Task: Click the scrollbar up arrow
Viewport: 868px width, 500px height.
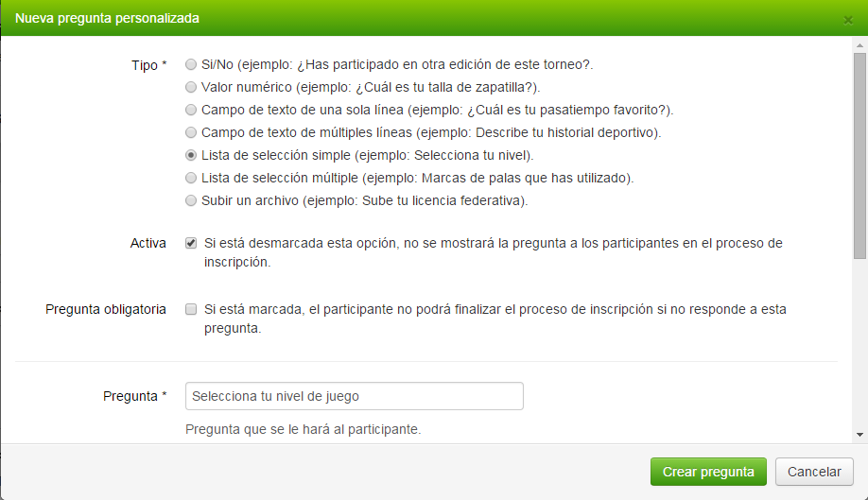Action: (859, 45)
